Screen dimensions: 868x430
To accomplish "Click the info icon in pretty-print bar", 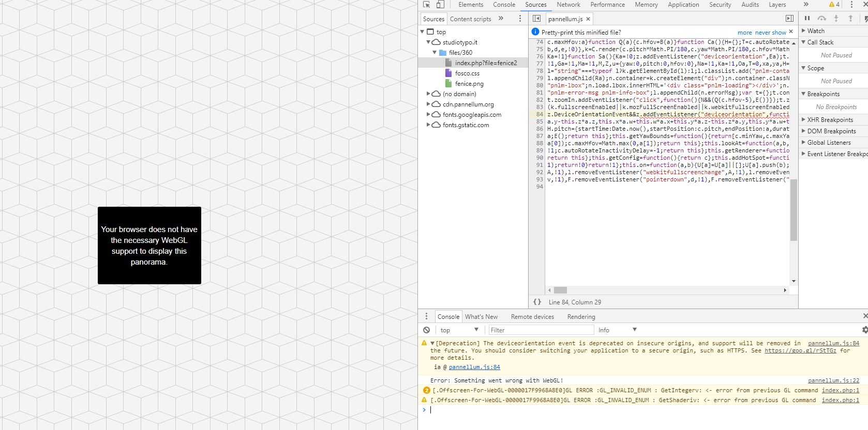I will (535, 32).
